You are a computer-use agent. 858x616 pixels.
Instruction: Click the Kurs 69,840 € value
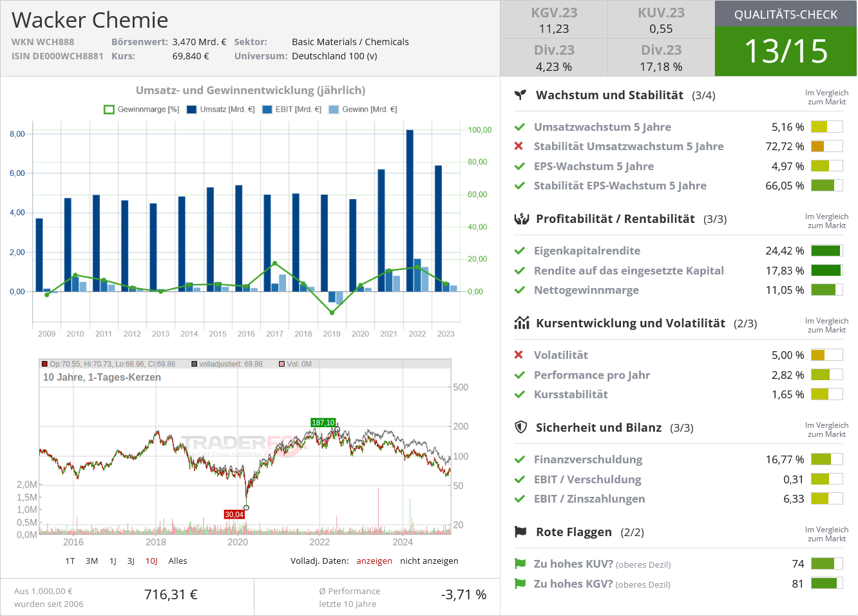point(191,56)
